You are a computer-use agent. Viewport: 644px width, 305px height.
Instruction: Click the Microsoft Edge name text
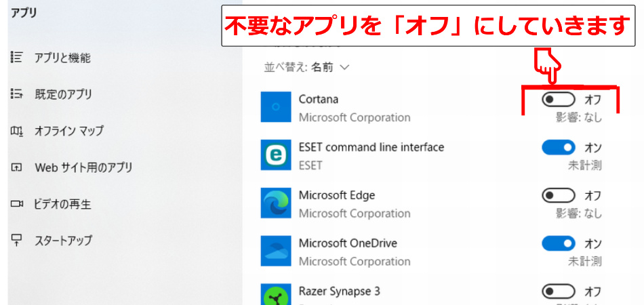(337, 195)
